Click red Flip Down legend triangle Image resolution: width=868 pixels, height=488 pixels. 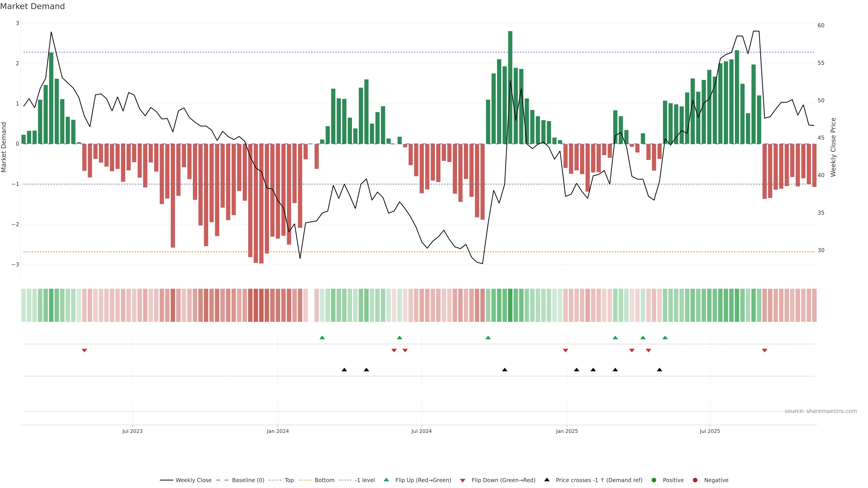click(x=463, y=480)
